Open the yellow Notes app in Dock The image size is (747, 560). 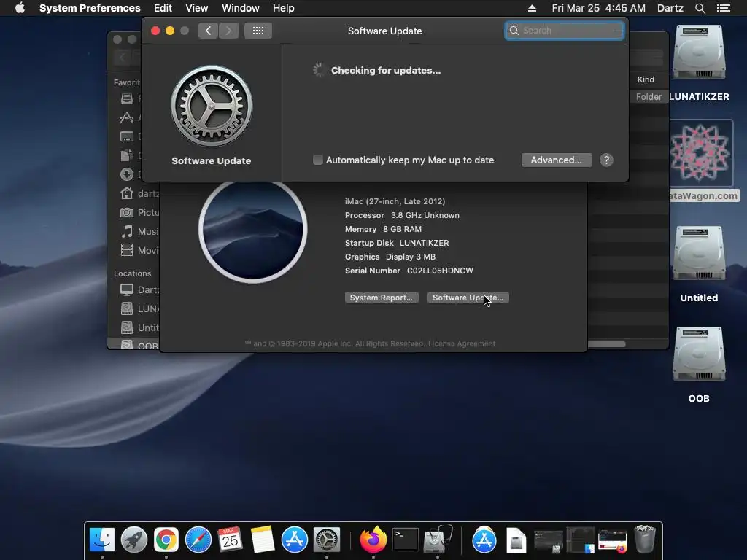pos(263,540)
